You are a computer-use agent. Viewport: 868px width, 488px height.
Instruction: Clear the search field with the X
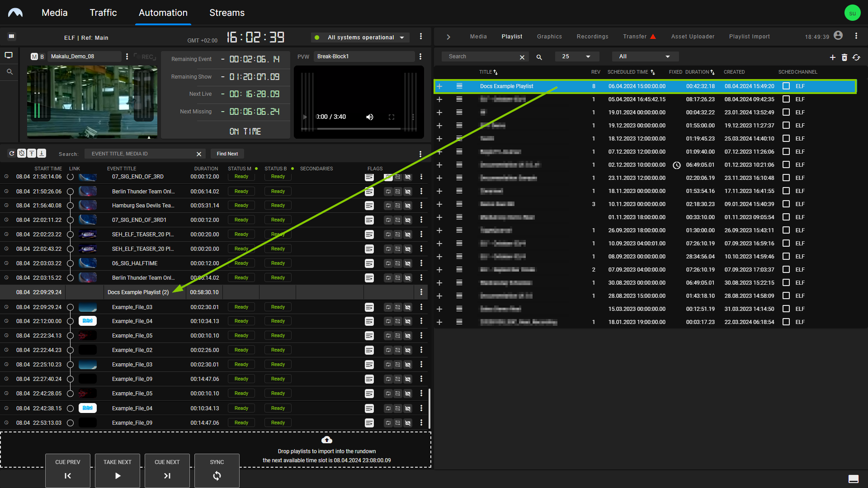click(x=522, y=56)
